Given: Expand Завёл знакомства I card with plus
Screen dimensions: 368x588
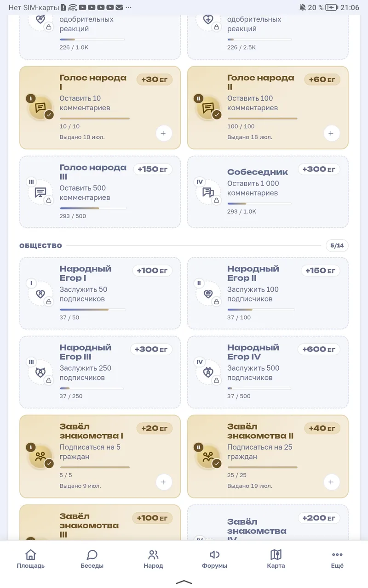Looking at the screenshot, I should coord(163,482).
